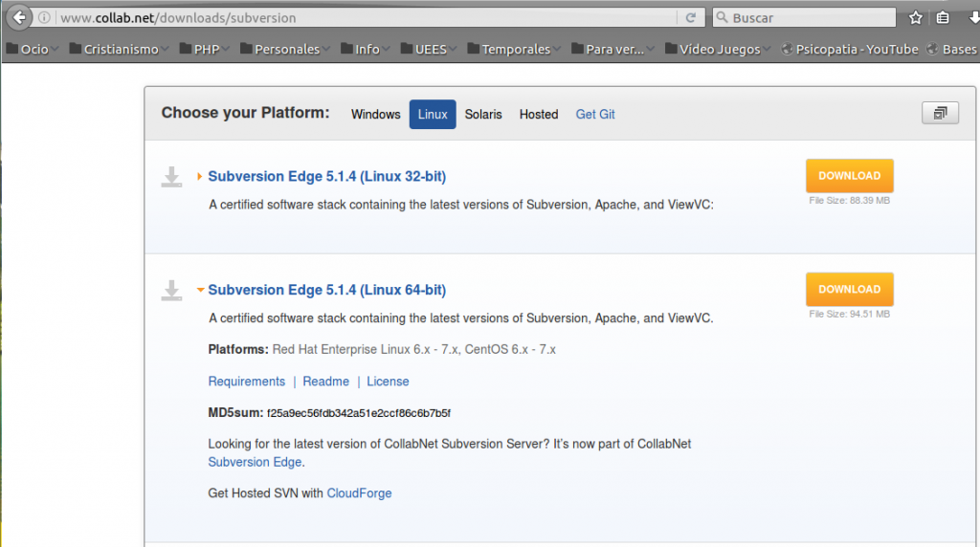Viewport: 980px width, 547px height.
Task: Open the Get Git link
Action: pos(595,114)
